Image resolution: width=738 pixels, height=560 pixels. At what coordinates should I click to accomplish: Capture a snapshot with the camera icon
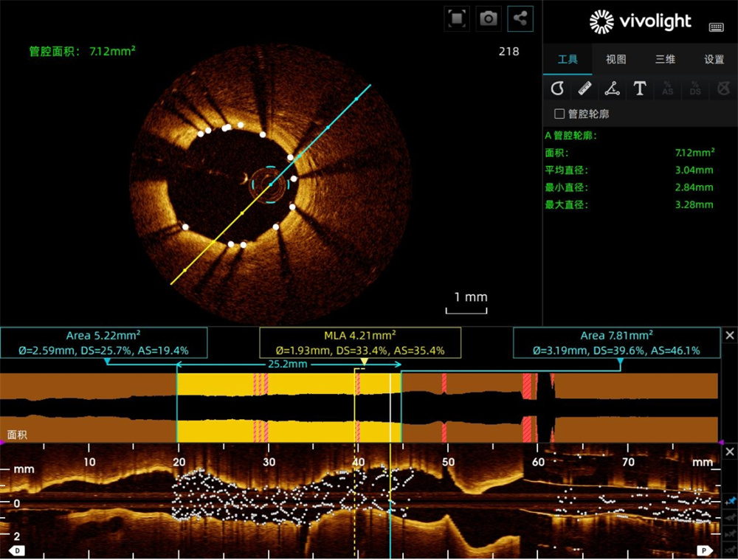(x=489, y=19)
